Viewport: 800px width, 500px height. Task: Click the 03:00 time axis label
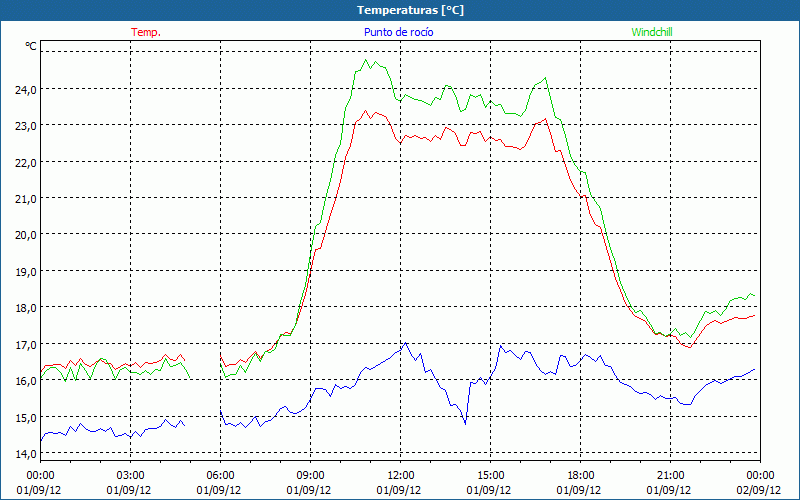click(130, 476)
